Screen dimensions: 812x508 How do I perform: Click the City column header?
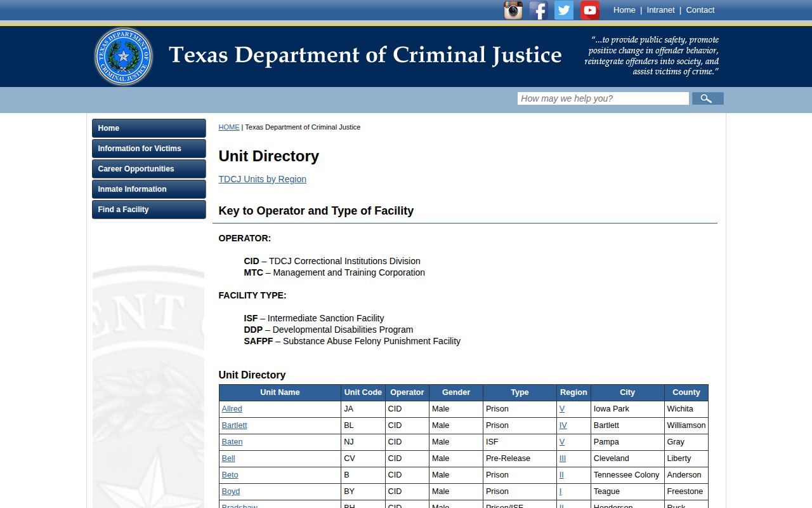point(627,392)
